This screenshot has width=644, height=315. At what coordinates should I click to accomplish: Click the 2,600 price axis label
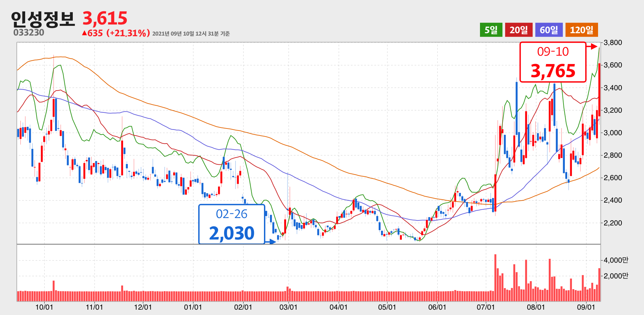point(613,178)
